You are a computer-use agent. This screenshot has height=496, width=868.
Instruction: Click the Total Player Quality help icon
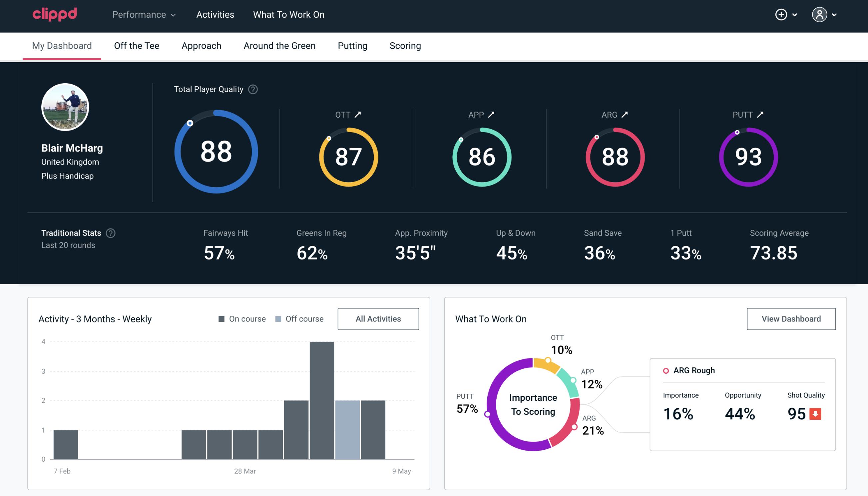pos(251,89)
